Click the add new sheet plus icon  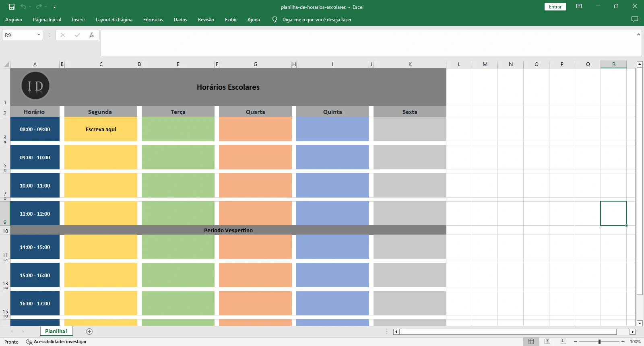[x=89, y=332]
